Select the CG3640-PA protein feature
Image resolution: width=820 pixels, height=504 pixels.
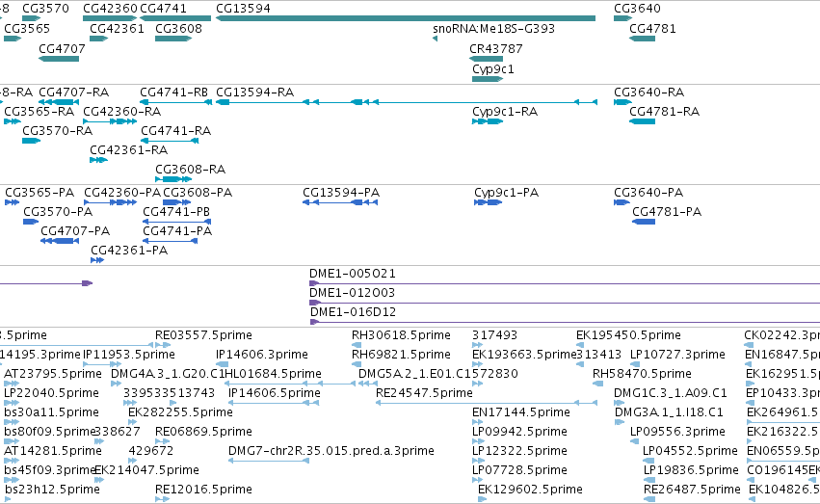[x=622, y=202]
